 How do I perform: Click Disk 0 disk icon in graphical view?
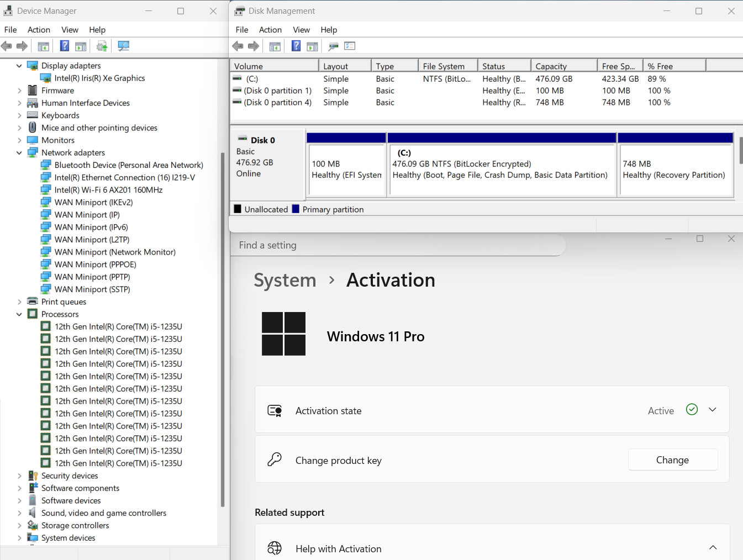pos(243,138)
